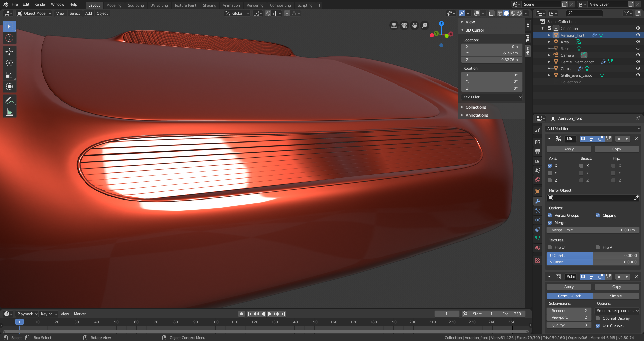The height and width of the screenshot is (341, 644).
Task: Click the mirror object eyedropper icon
Action: [636, 198]
